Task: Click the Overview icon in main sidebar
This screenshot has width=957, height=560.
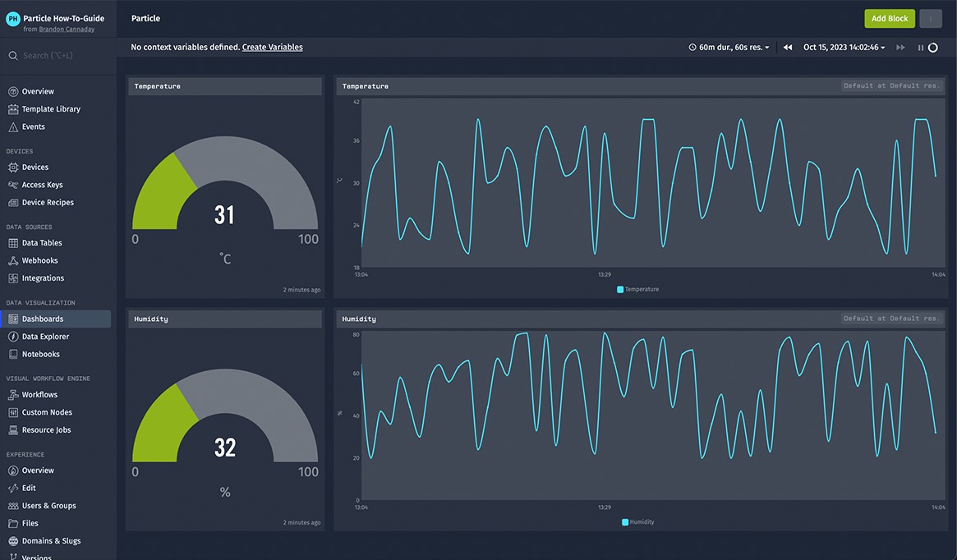Action: tap(13, 91)
